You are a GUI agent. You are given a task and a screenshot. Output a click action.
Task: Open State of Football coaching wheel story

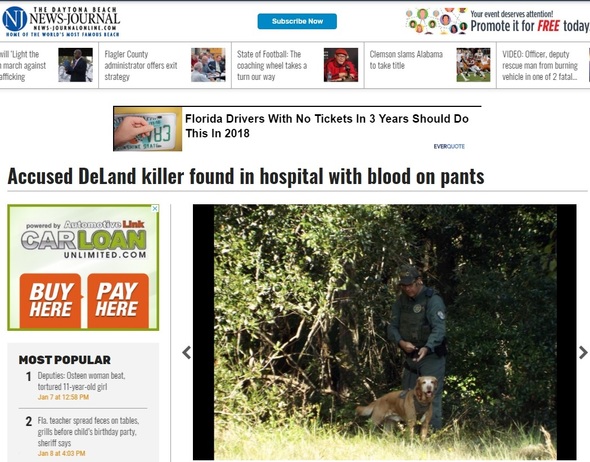(x=272, y=65)
